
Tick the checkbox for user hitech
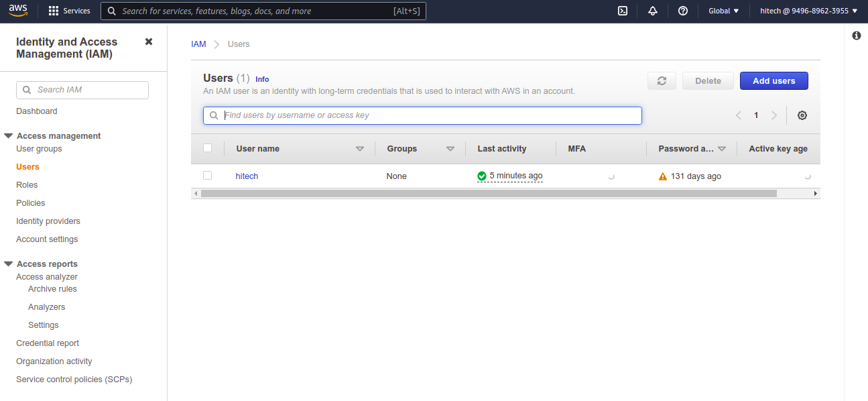pos(207,175)
